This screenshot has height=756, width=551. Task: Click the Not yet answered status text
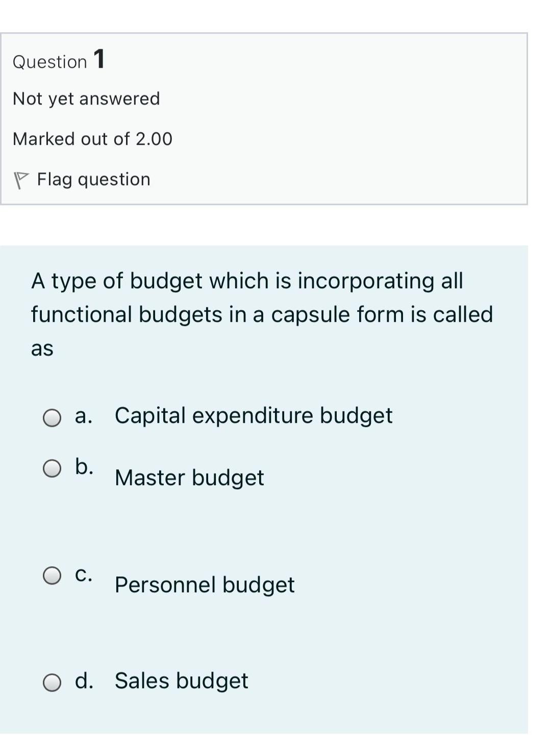(x=87, y=98)
